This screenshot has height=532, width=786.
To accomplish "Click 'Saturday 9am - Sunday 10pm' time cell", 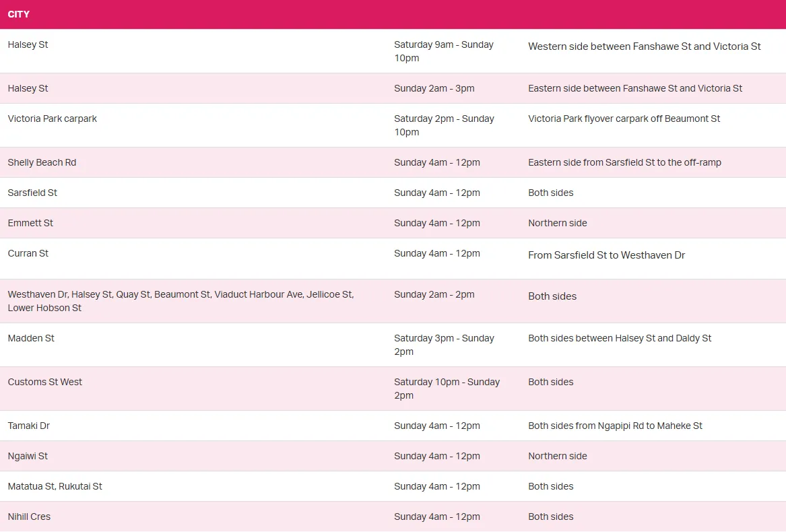I will [x=444, y=51].
